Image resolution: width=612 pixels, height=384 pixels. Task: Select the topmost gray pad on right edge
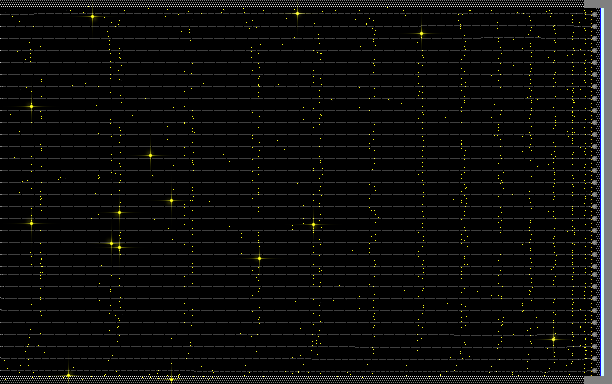pyautogui.click(x=594, y=14)
